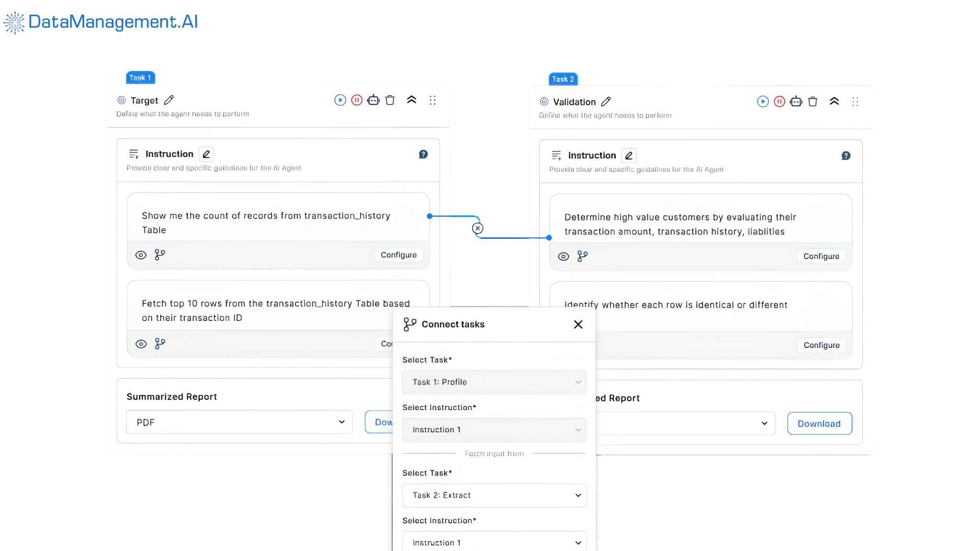Delete the Validation task with trash icon
Image resolution: width=980 pixels, height=551 pixels.
813,101
